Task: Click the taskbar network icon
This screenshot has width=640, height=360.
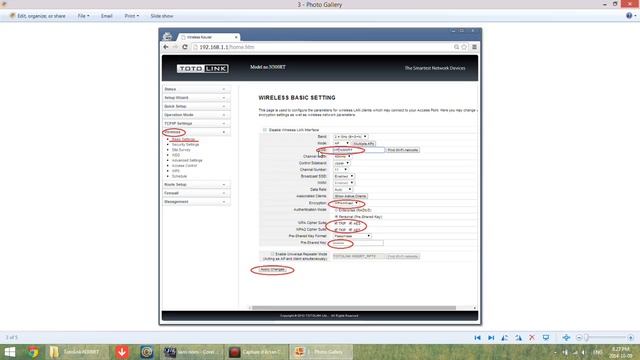Action: 575,352
